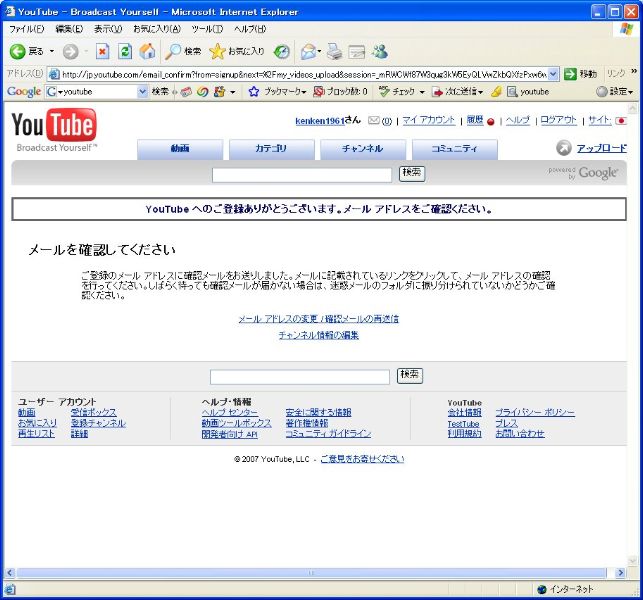Open the ファイル(F) menu

coord(26,29)
